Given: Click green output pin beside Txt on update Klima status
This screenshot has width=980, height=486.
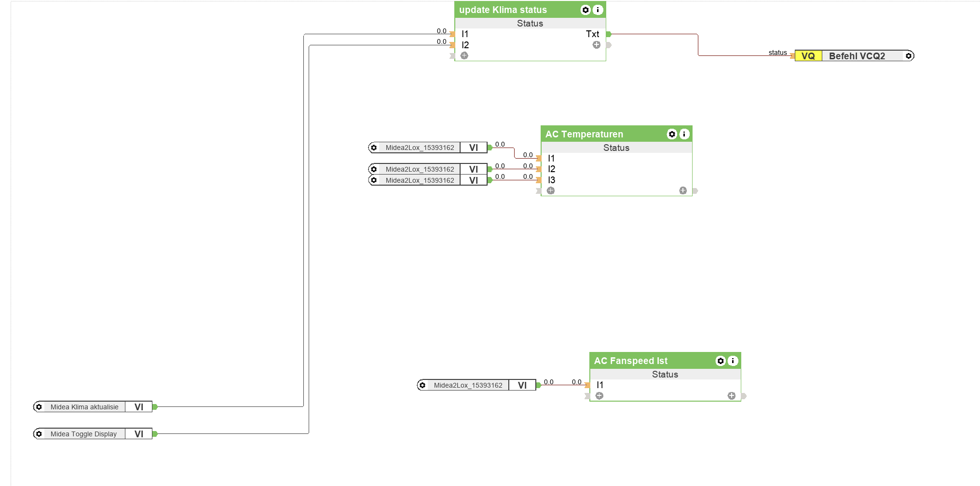Looking at the screenshot, I should pyautogui.click(x=609, y=34).
